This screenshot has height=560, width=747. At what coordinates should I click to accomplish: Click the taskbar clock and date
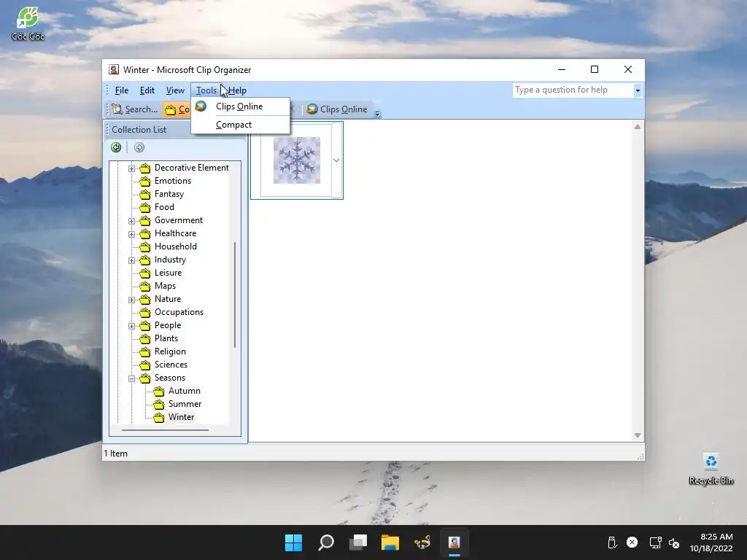click(711, 542)
